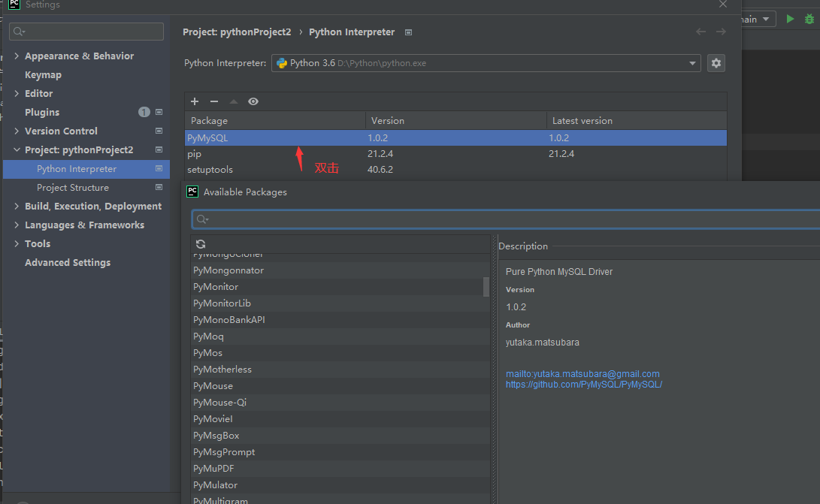Image resolution: width=820 pixels, height=504 pixels.
Task: Select PyMsgBox in the package list
Action: tap(216, 436)
